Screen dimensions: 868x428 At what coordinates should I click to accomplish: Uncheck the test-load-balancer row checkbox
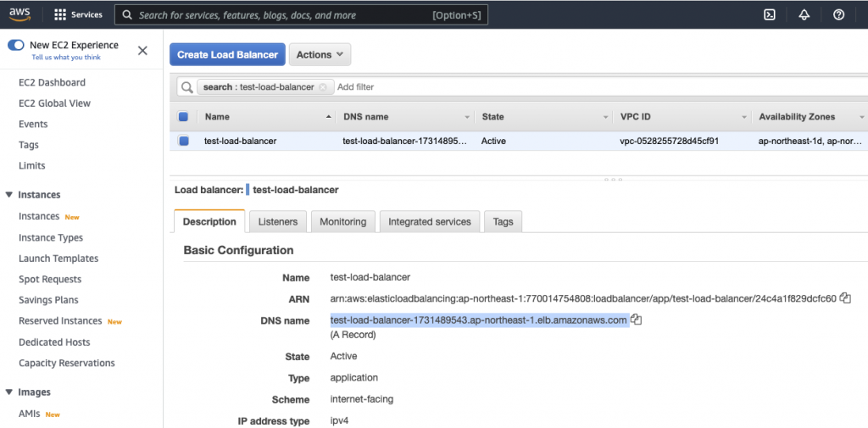point(183,141)
